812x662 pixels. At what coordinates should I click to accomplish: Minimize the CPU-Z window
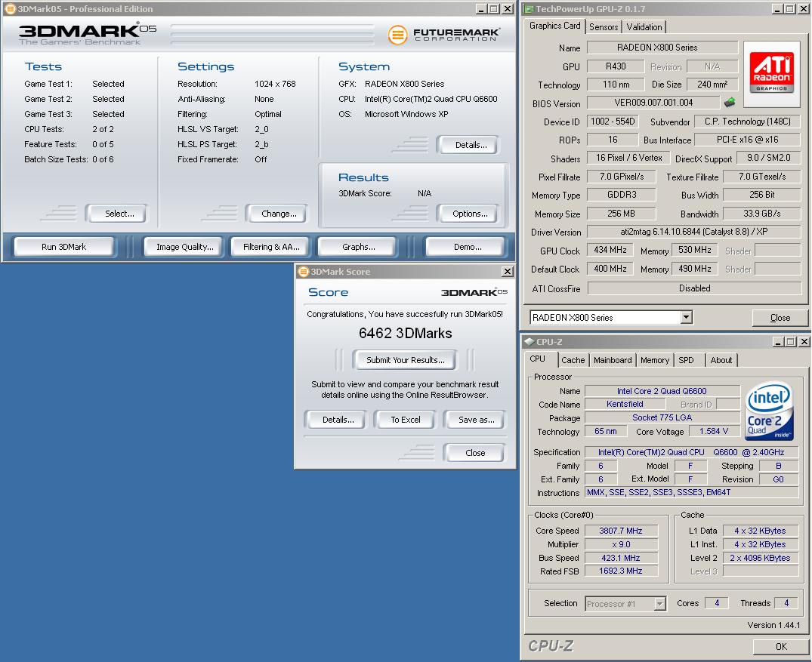coord(778,342)
